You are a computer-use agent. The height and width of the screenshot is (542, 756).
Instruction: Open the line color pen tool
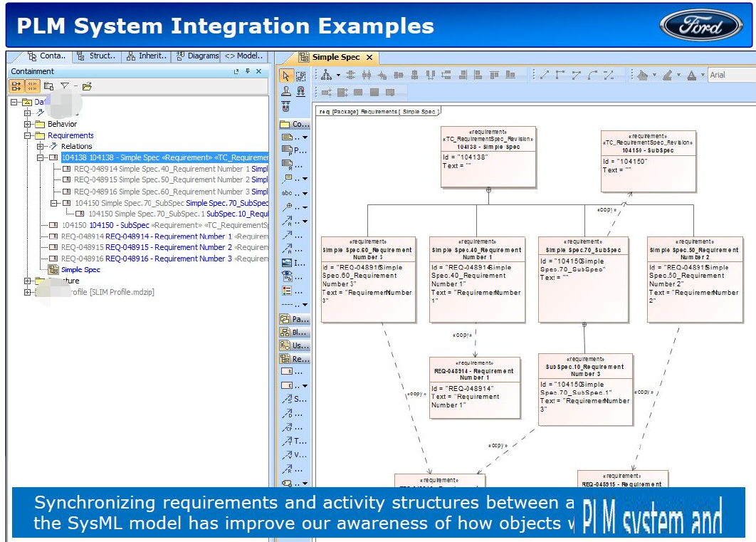pos(667,75)
